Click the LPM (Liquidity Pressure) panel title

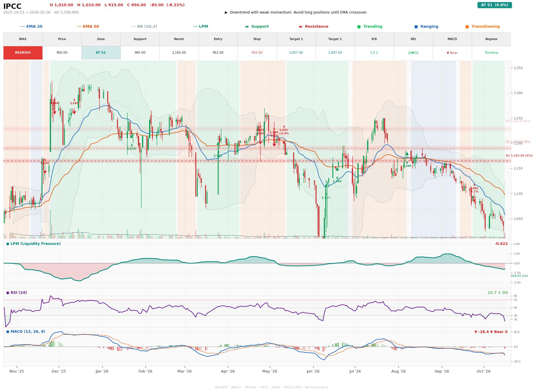click(33, 244)
